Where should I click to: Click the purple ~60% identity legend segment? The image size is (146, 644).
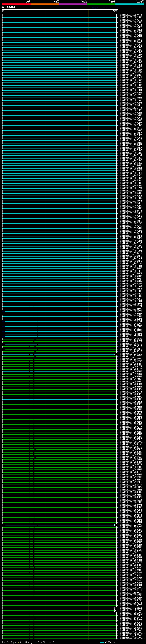point(73,4)
